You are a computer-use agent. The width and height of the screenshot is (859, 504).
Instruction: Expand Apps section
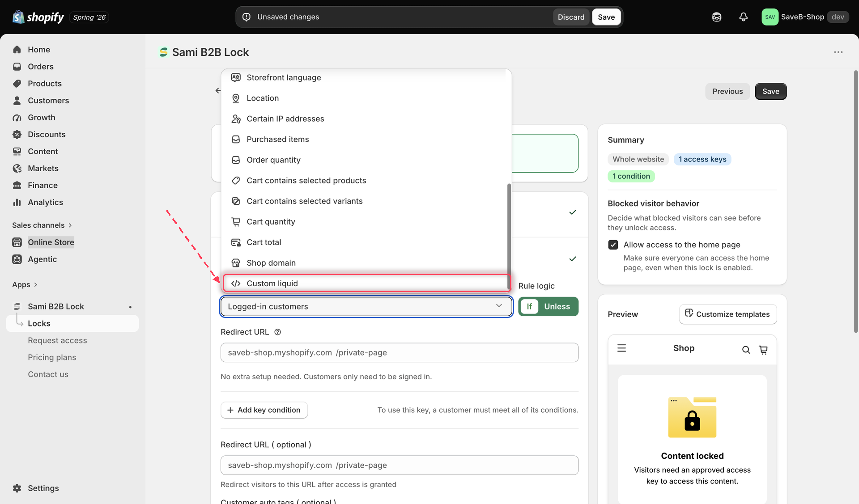click(x=25, y=285)
